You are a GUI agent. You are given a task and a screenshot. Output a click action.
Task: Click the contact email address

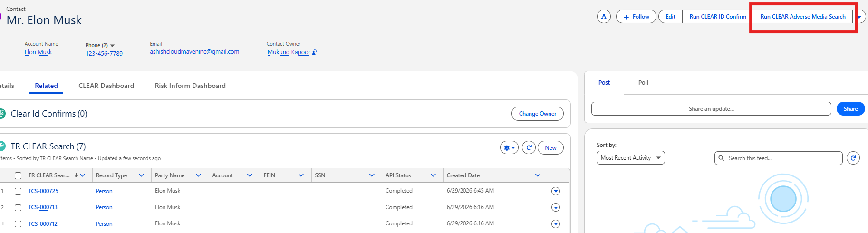click(x=194, y=52)
